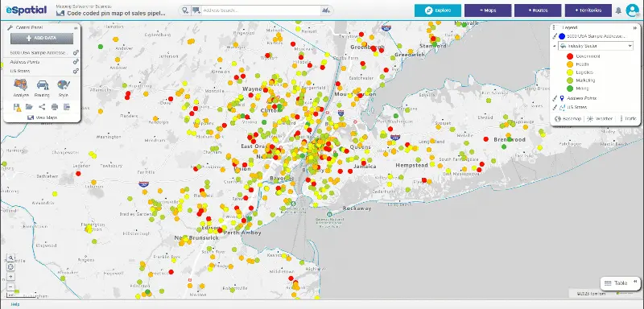644x309 pixels.
Task: Click the open folder icon
Action: tap(29, 107)
